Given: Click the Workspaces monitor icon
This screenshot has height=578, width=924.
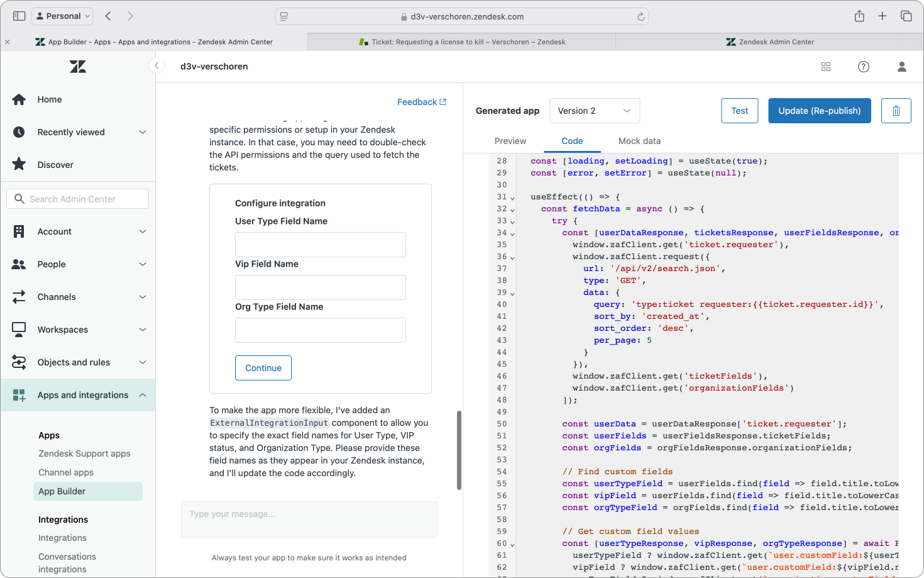Looking at the screenshot, I should tap(19, 330).
